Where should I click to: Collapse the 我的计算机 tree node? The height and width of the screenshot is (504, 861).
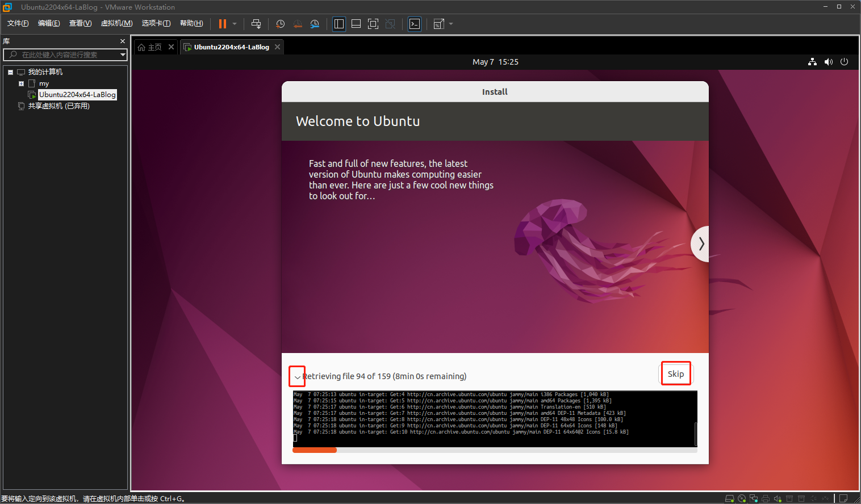coord(10,72)
